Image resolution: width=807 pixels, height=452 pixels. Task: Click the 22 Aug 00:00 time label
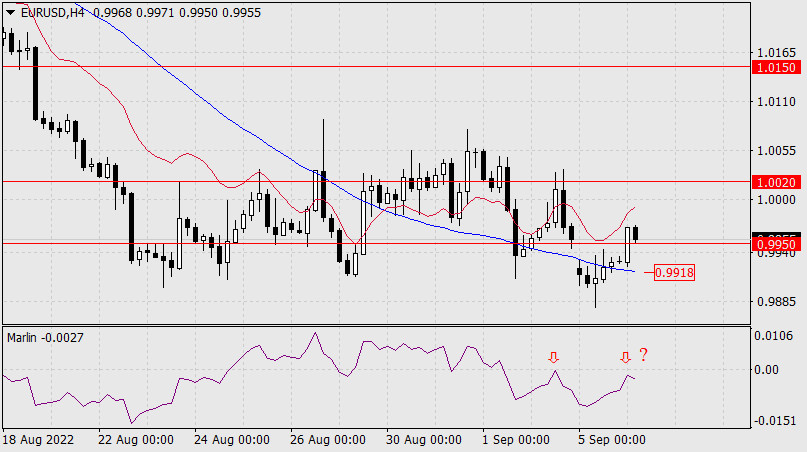click(x=138, y=440)
